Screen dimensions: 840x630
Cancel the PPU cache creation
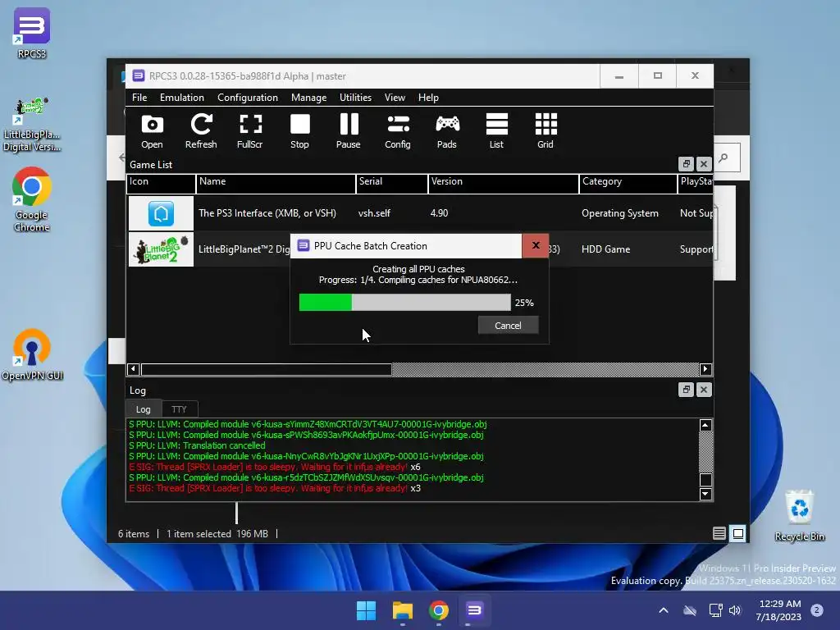point(508,325)
